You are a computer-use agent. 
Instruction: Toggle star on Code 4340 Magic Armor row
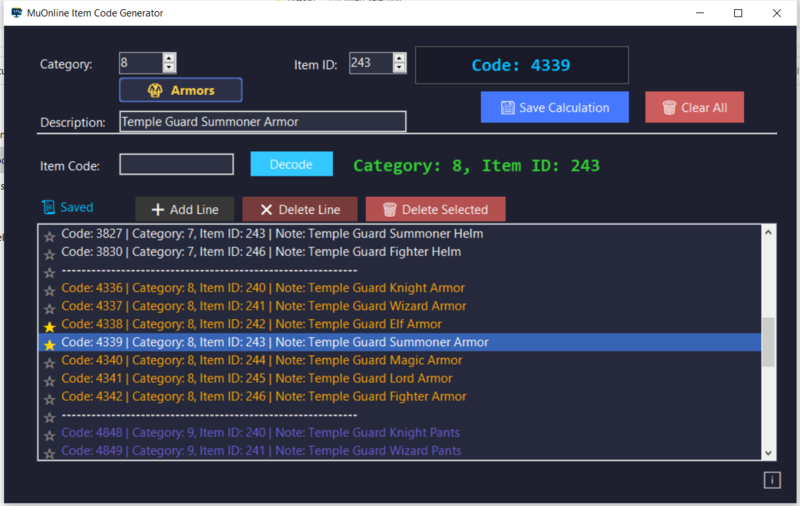pyautogui.click(x=49, y=363)
